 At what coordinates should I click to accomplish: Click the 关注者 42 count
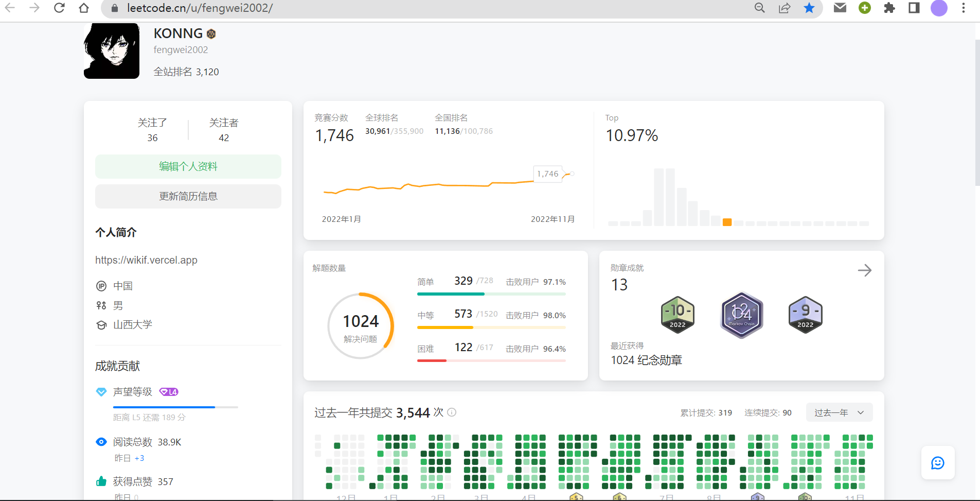(224, 130)
